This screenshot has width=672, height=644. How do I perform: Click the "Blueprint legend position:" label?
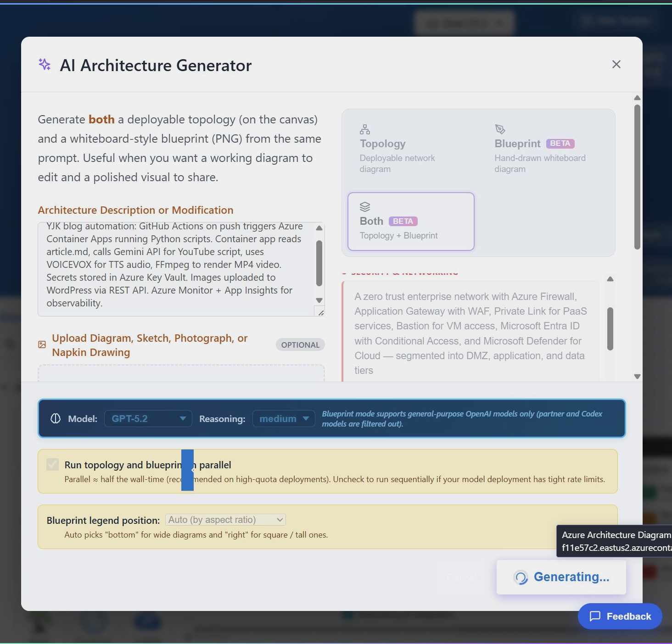pos(103,520)
